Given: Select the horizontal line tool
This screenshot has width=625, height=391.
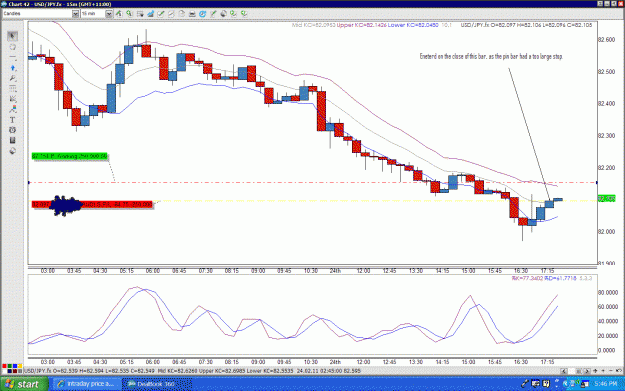Looking at the screenshot, I should [12, 58].
